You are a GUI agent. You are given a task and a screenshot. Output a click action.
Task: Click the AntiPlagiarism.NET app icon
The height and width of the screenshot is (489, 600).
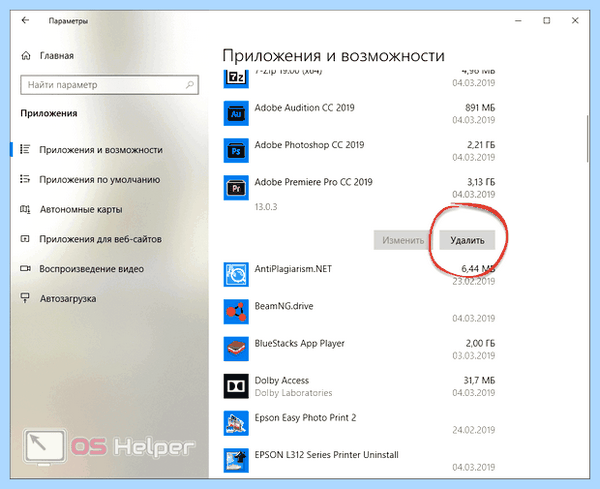pos(236,274)
